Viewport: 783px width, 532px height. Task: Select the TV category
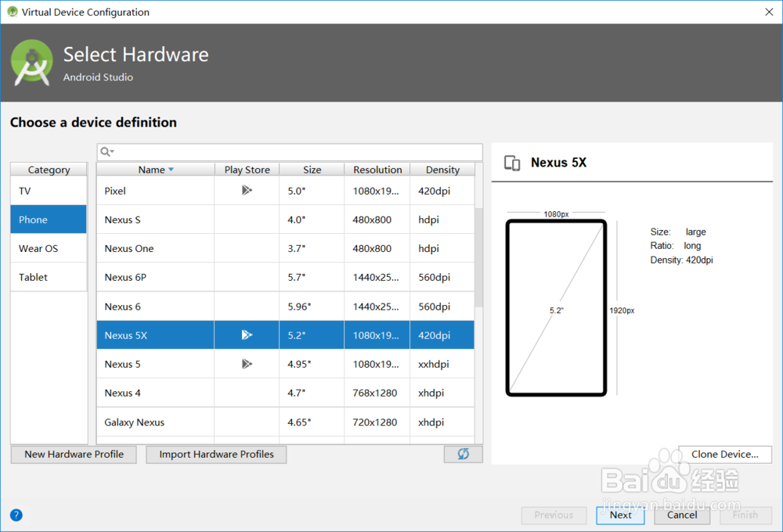(49, 191)
